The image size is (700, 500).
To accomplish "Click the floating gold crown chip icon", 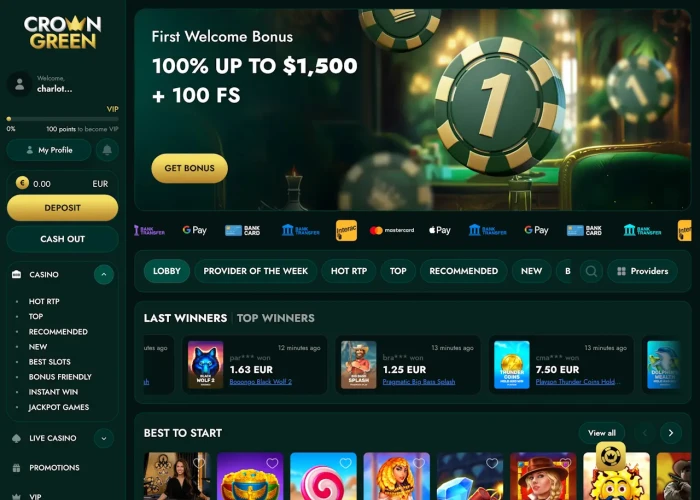I will [611, 456].
